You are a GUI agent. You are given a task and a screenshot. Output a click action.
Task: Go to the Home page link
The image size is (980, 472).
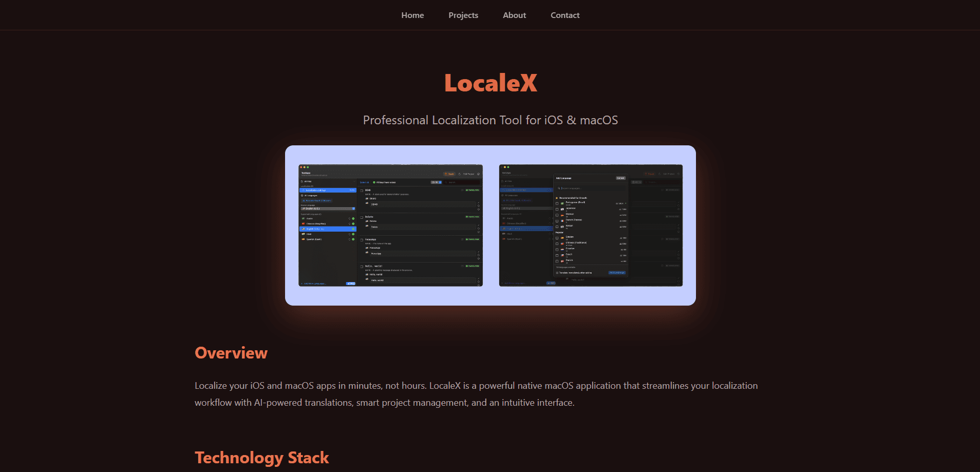[x=412, y=15]
